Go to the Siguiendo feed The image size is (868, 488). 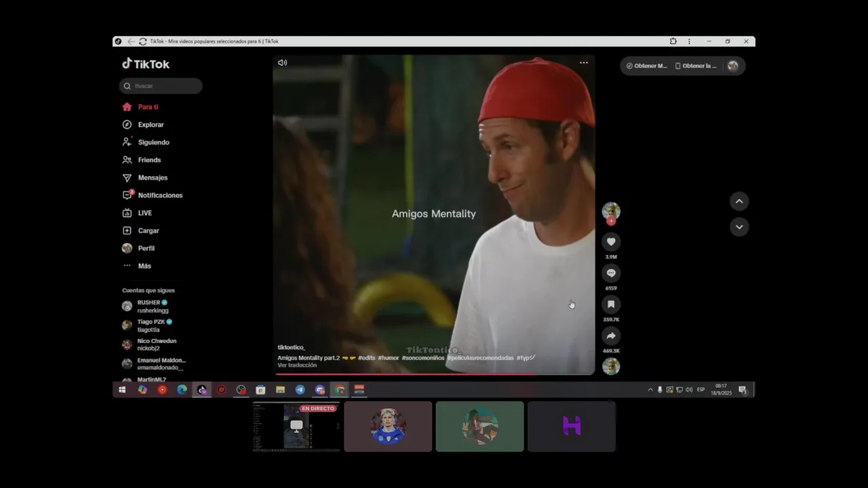[146, 142]
